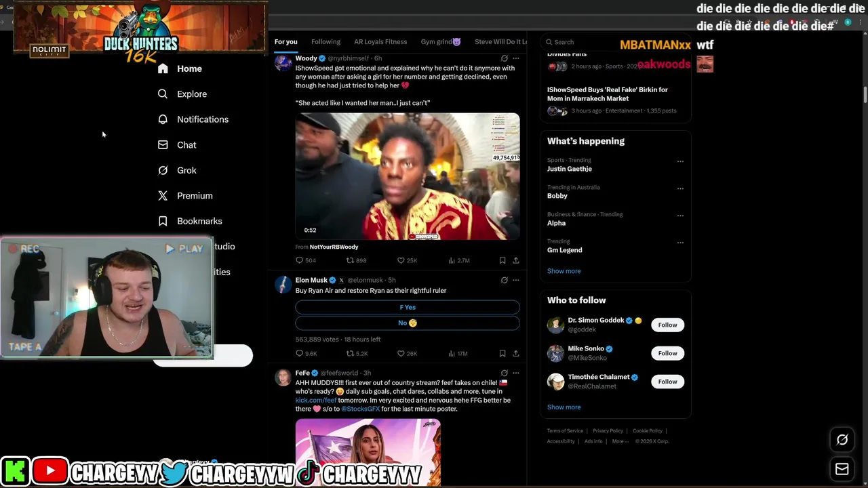The image size is (868, 488).
Task: Click the browser page scrollbar
Action: coord(865,96)
